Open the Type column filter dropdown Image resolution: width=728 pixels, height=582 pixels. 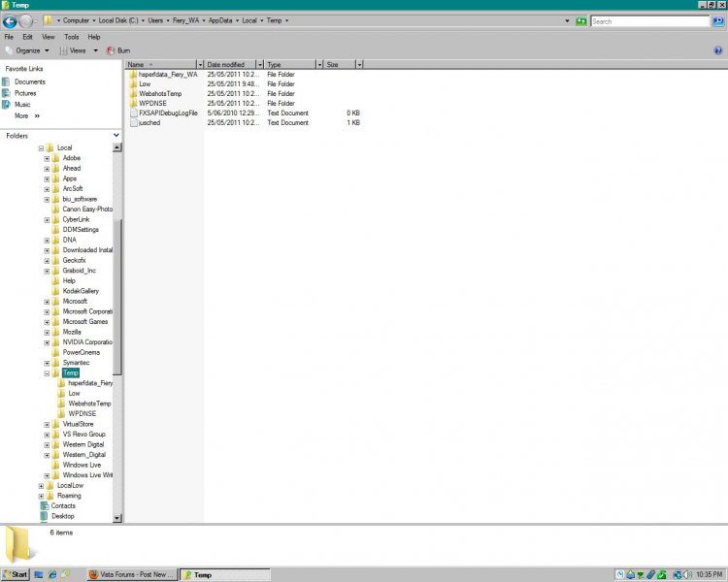(319, 65)
